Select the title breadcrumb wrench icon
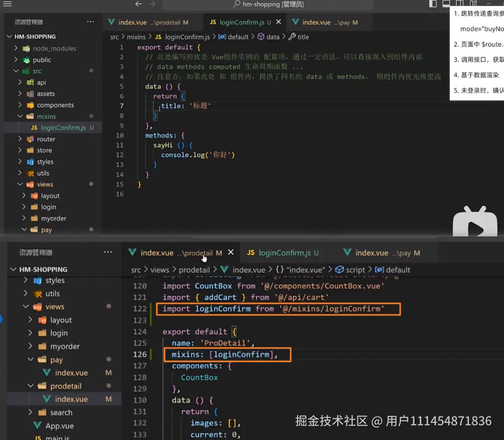The width and height of the screenshot is (504, 440). pos(292,37)
